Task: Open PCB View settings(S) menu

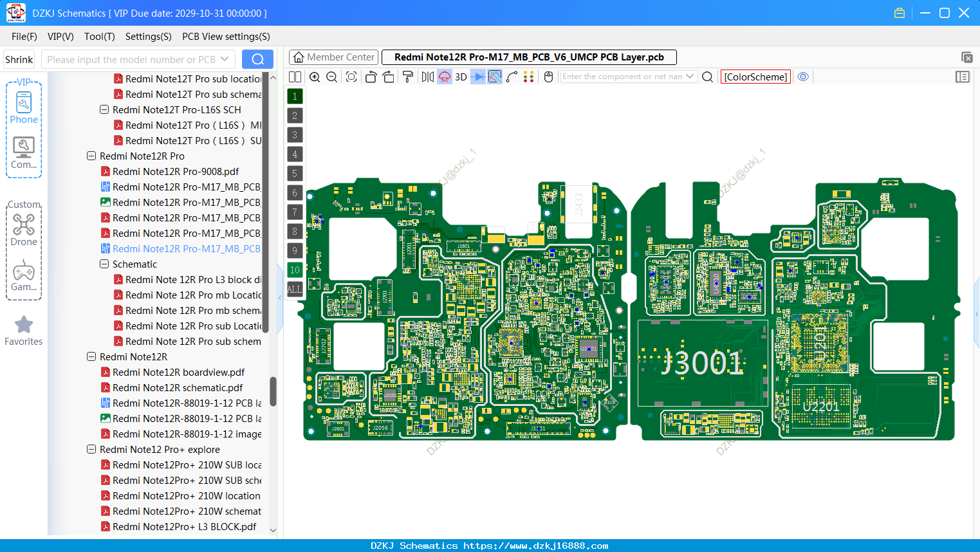Action: click(226, 37)
